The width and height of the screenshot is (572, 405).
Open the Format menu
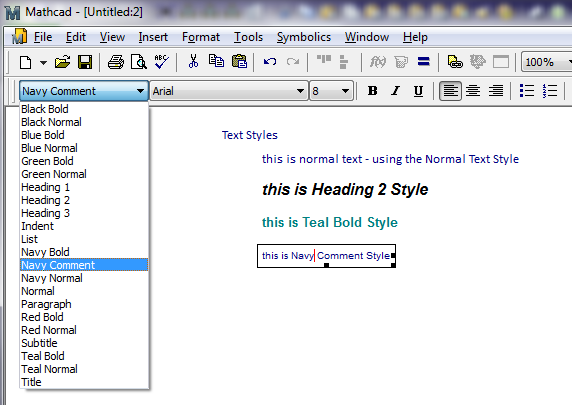[201, 37]
